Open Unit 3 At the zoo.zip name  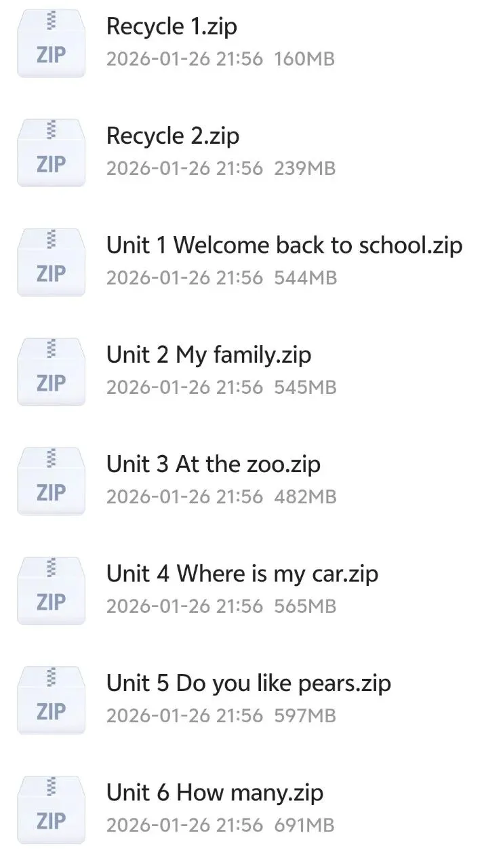214,464
